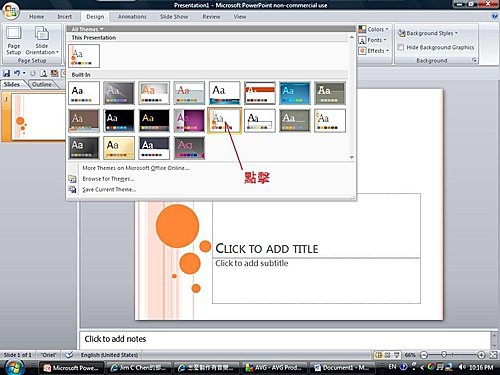
Task: Click to add subtitle placeholder
Action: (x=316, y=281)
